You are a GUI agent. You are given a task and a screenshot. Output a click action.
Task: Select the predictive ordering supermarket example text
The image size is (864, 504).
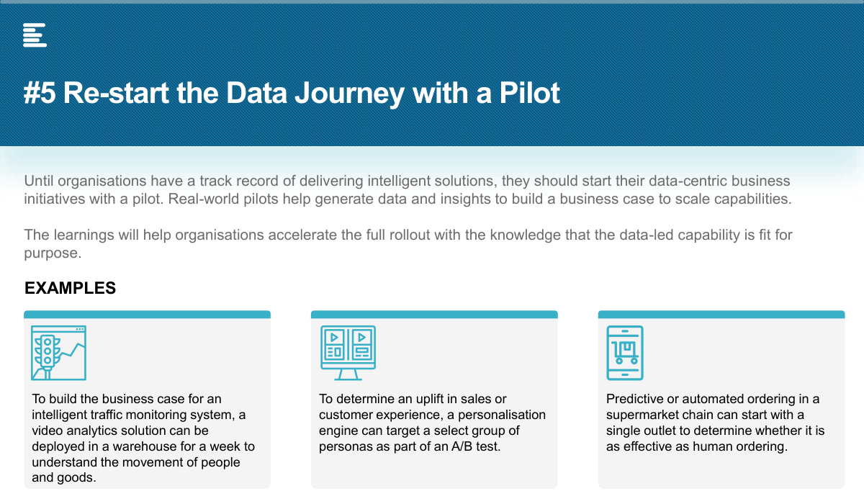pos(716,423)
